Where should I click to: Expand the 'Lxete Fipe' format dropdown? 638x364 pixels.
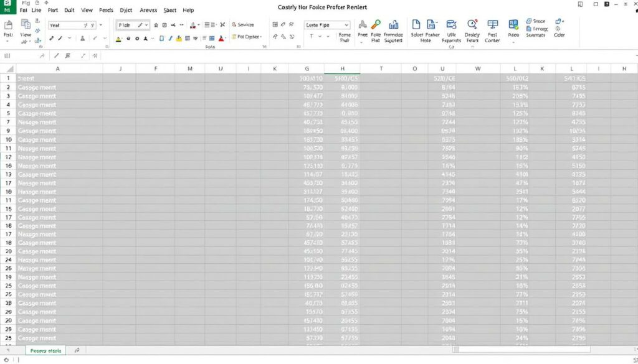tap(345, 26)
